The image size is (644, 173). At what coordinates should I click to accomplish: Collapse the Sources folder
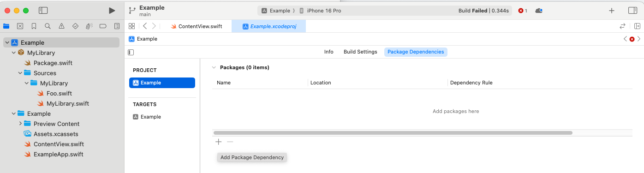pyautogui.click(x=20, y=73)
